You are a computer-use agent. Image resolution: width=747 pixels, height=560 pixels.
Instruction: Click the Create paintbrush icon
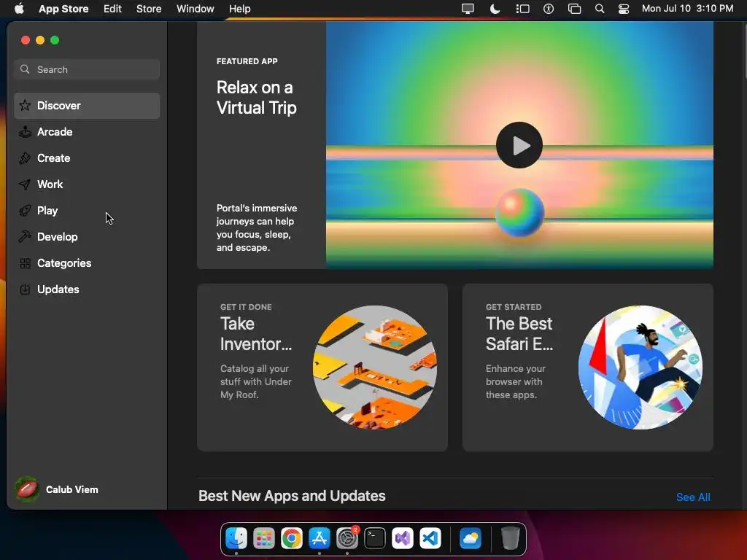click(25, 158)
